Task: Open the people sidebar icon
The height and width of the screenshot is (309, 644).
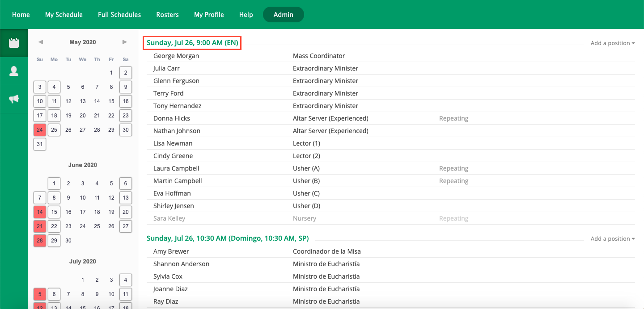Action: pyautogui.click(x=14, y=71)
